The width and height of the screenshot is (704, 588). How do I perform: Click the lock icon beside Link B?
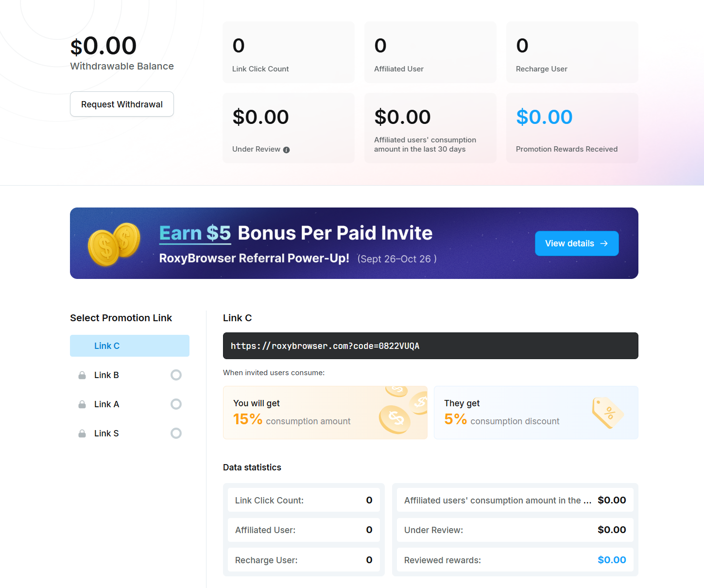pos(82,375)
